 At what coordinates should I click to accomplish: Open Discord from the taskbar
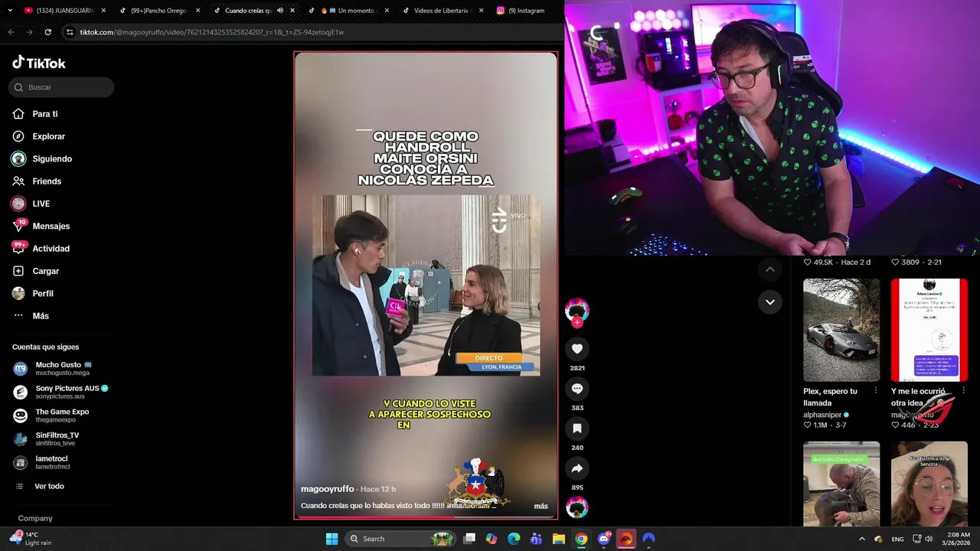pos(604,539)
